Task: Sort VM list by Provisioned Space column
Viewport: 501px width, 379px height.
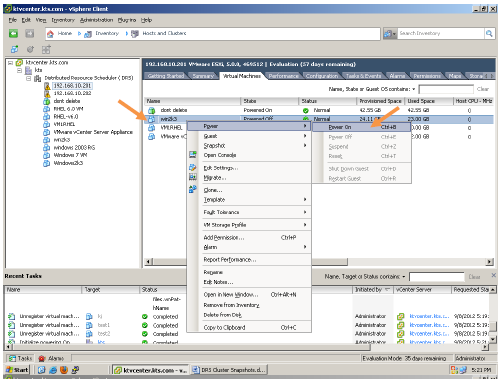Action: point(380,101)
